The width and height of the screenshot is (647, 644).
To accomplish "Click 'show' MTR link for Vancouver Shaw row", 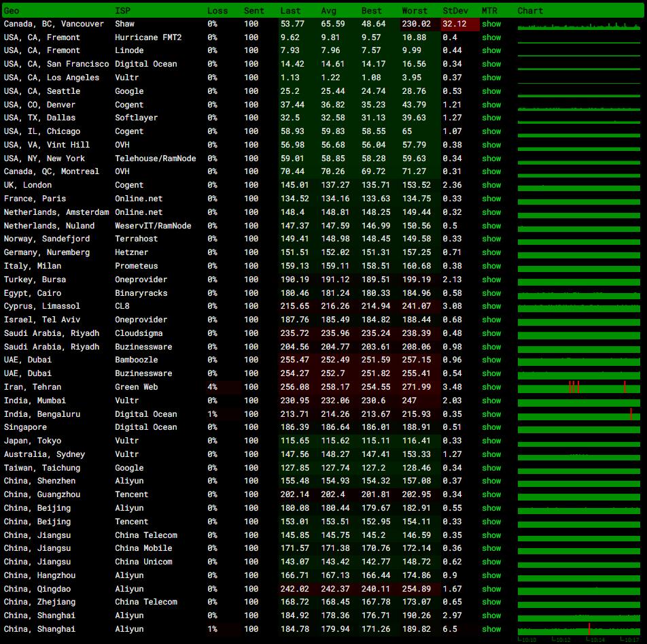I will click(491, 24).
